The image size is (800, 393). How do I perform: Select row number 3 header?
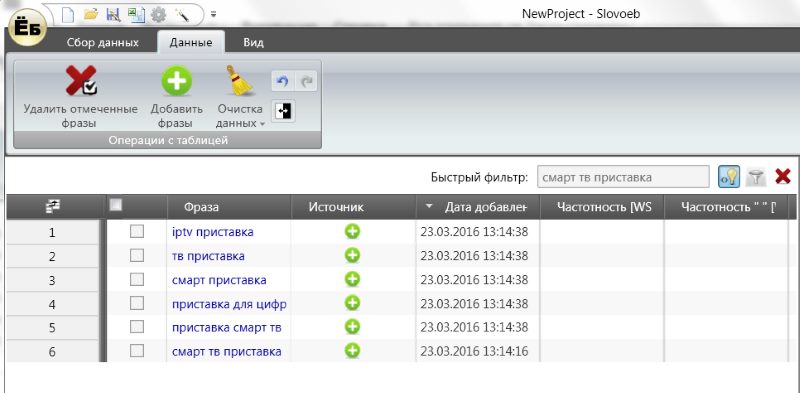point(52,281)
